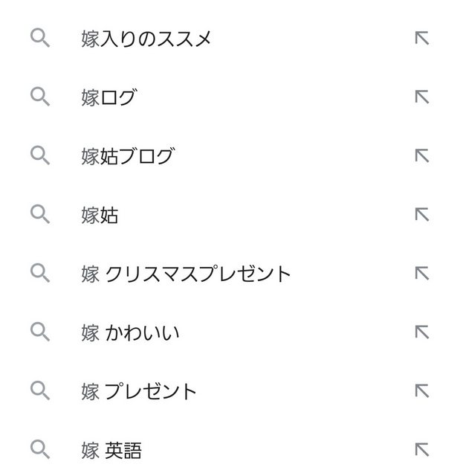Screen dimensions: 463x476
Task: Select the 嫁 英語 suggestion
Action: click(x=111, y=450)
